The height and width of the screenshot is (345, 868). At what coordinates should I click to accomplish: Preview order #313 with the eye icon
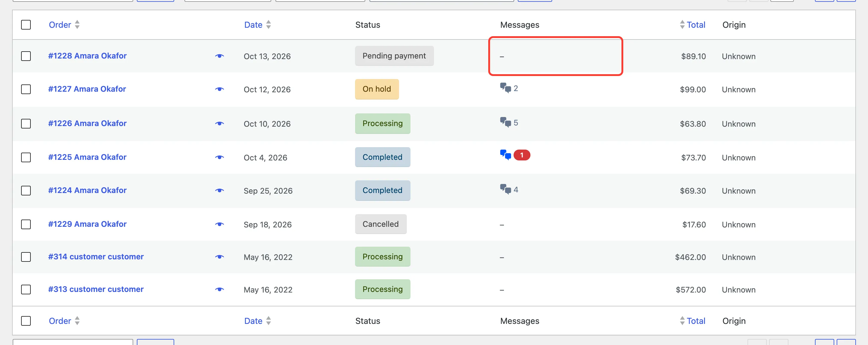tap(219, 289)
